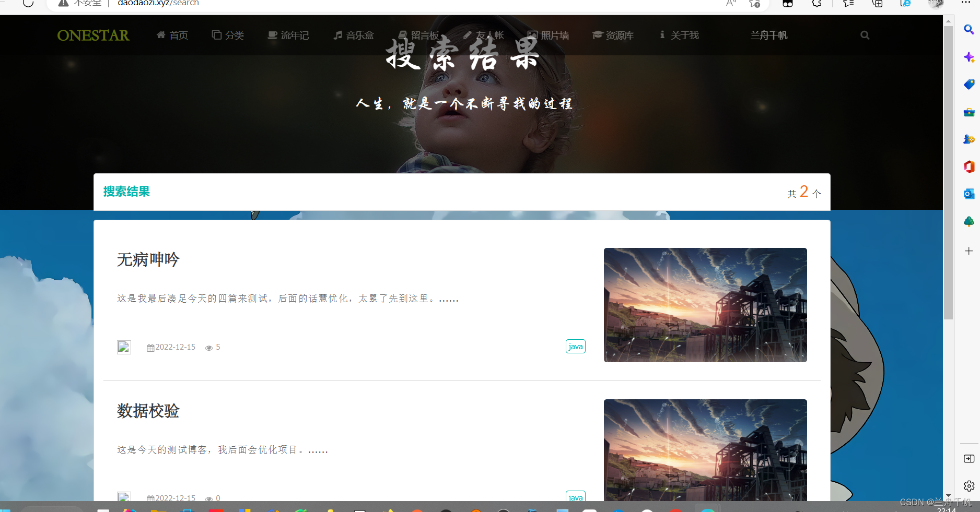Click the Edge sidebar search icon

pos(968,30)
